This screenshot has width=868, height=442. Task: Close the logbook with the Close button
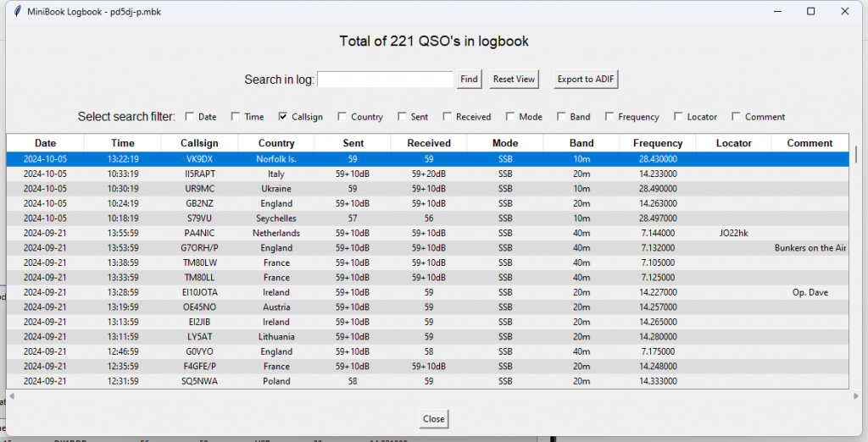(433, 419)
